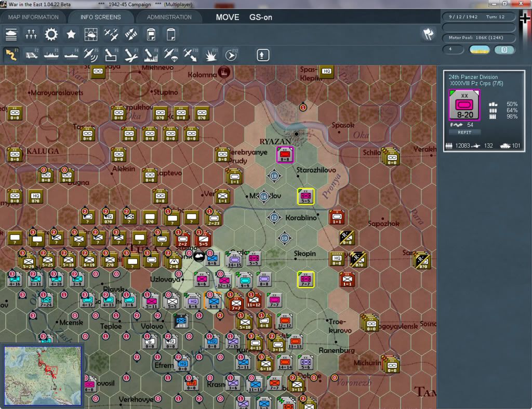532x409 pixels.
Task: Click the three-aircraft air doctrine icon
Action: pyautogui.click(x=111, y=34)
